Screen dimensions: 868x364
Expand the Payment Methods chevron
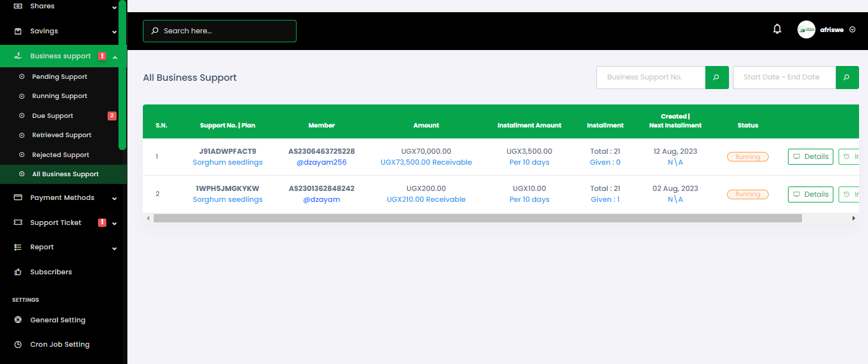coord(114,199)
